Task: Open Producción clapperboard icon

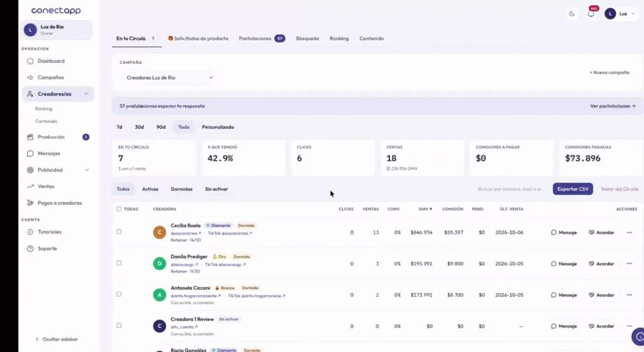Action: click(x=30, y=137)
